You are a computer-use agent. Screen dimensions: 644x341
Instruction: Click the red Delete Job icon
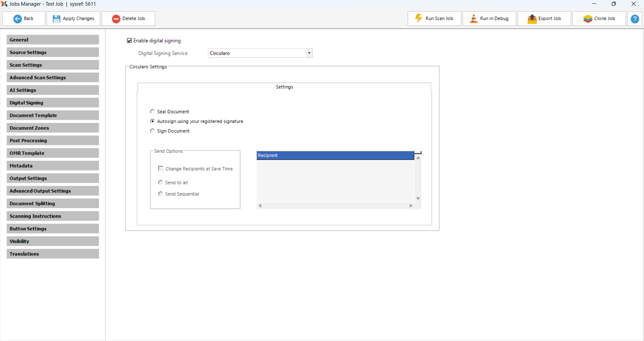pyautogui.click(x=116, y=19)
